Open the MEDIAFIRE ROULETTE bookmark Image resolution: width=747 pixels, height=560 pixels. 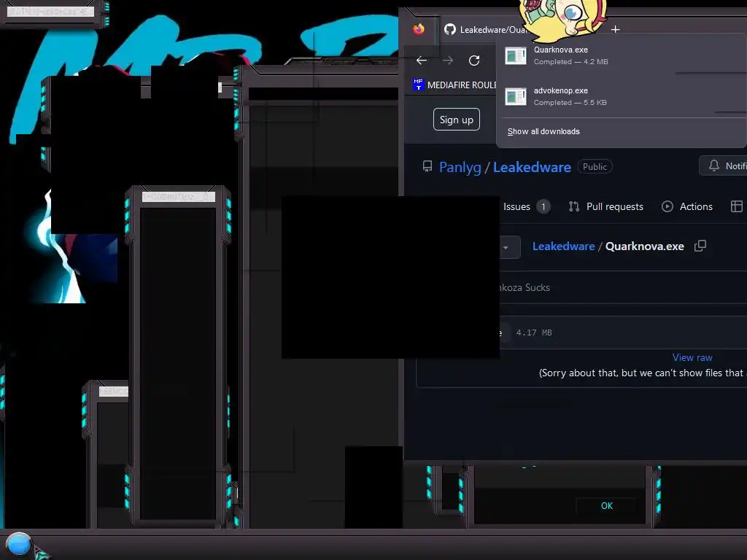[454, 85]
